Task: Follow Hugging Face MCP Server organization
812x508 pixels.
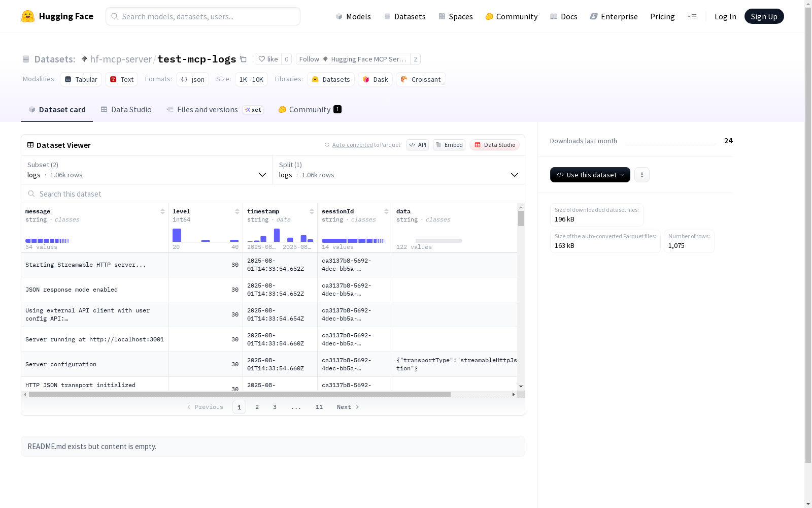Action: tap(353, 59)
